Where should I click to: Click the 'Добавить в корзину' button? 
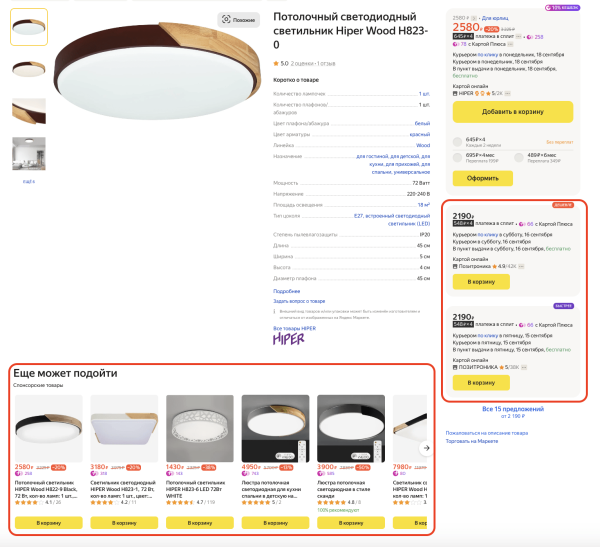[513, 112]
